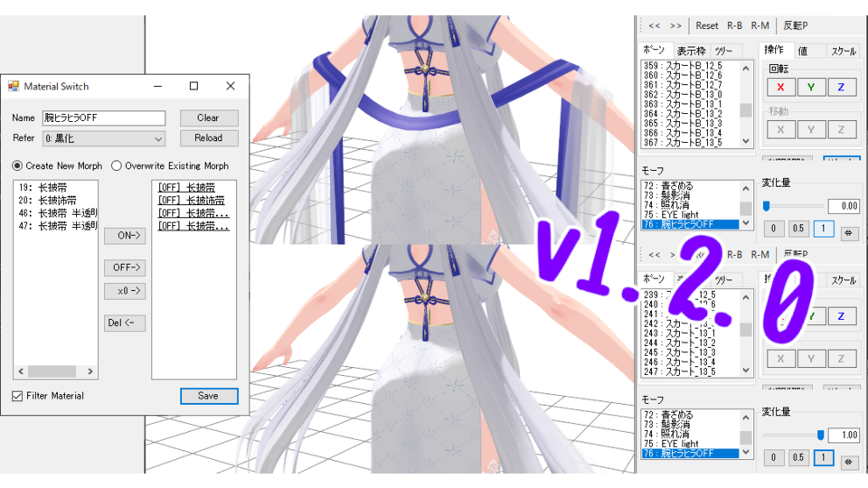Click the Reload button
The height and width of the screenshot is (488, 868).
209,138
